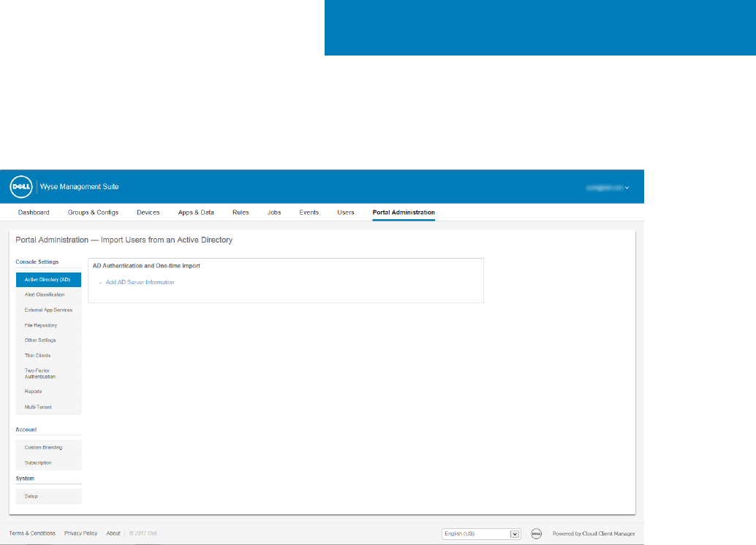
Task: Open the user account dropdown in the header
Action: [x=608, y=188]
